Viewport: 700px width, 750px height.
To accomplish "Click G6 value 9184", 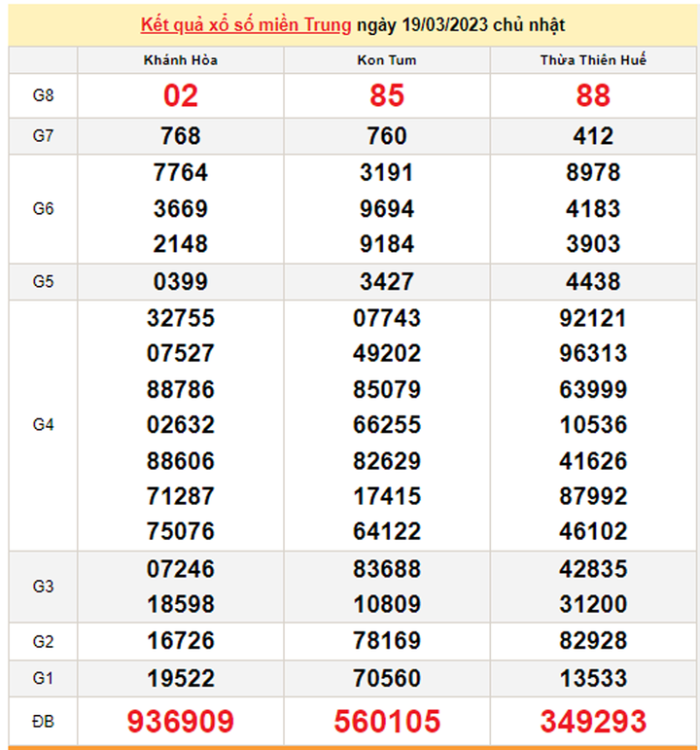I will tap(387, 244).
